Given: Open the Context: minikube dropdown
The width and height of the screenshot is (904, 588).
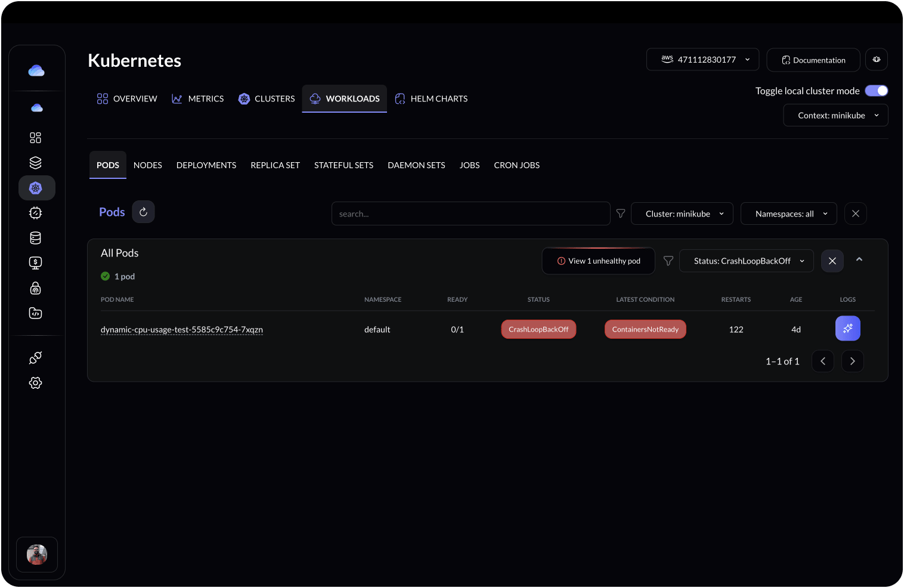Looking at the screenshot, I should point(835,115).
